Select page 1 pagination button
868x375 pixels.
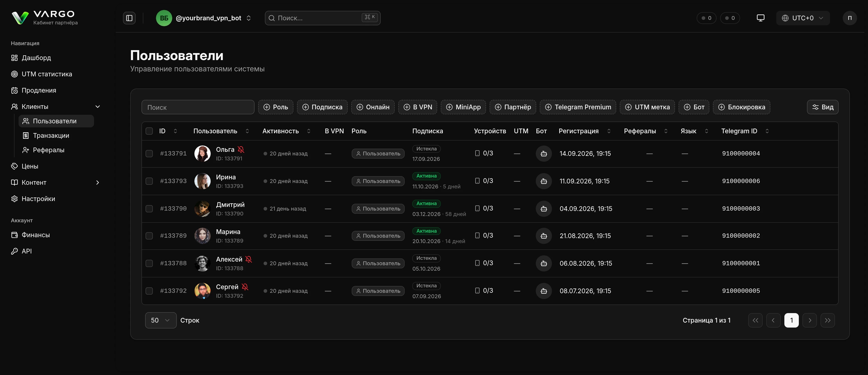click(x=791, y=320)
